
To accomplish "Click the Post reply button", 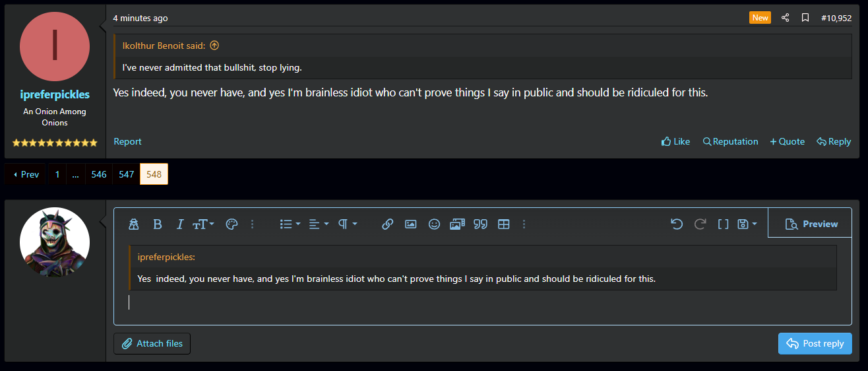I will click(x=815, y=343).
